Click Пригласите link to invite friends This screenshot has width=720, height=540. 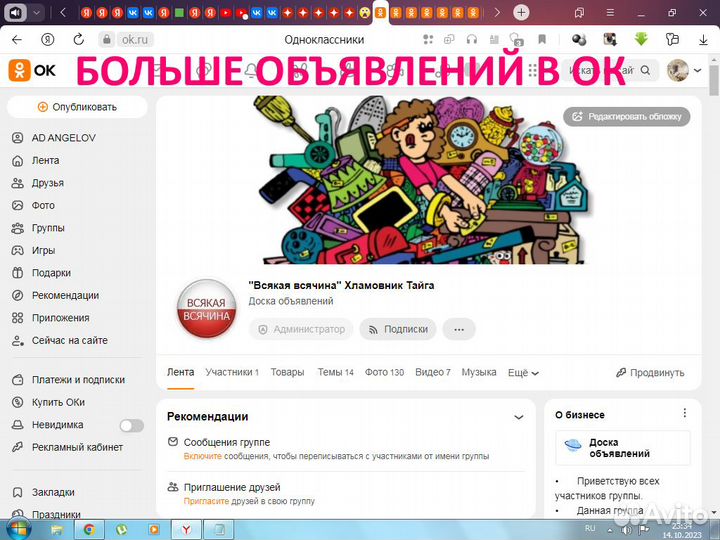click(x=206, y=501)
